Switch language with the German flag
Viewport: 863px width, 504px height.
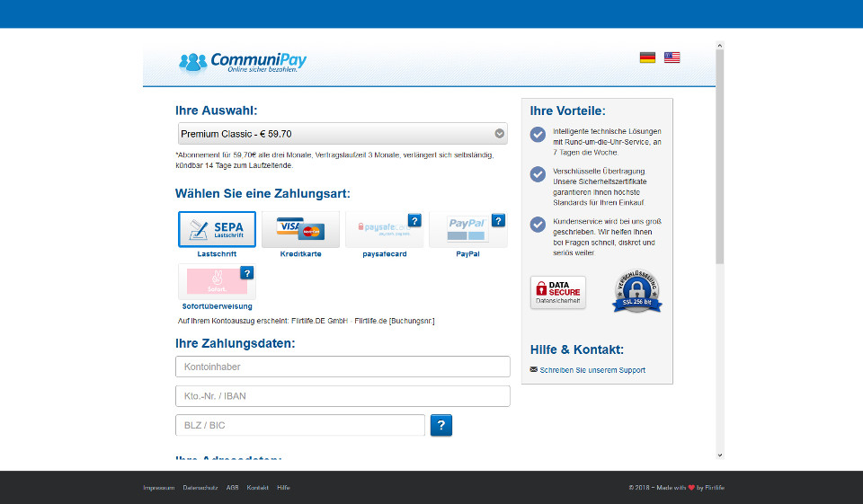point(647,57)
